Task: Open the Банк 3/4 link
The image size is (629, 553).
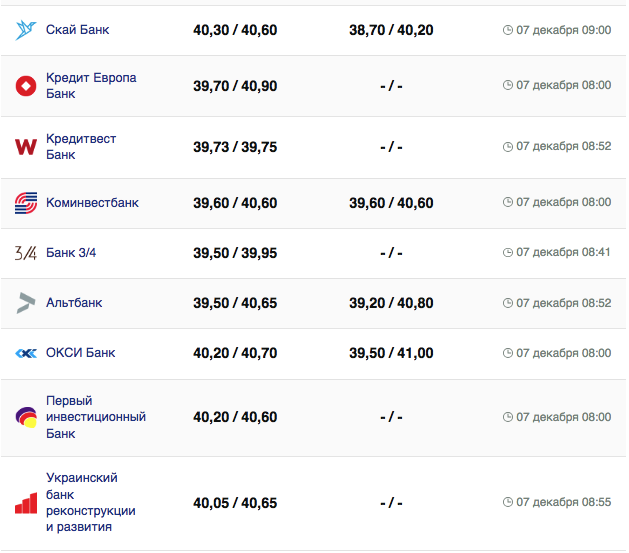Action: 71,253
